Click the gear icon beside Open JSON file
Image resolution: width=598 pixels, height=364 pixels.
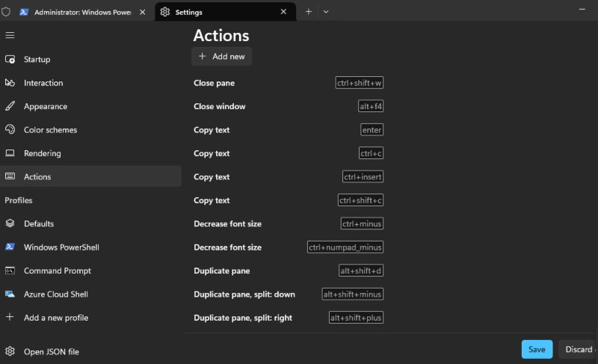10,351
